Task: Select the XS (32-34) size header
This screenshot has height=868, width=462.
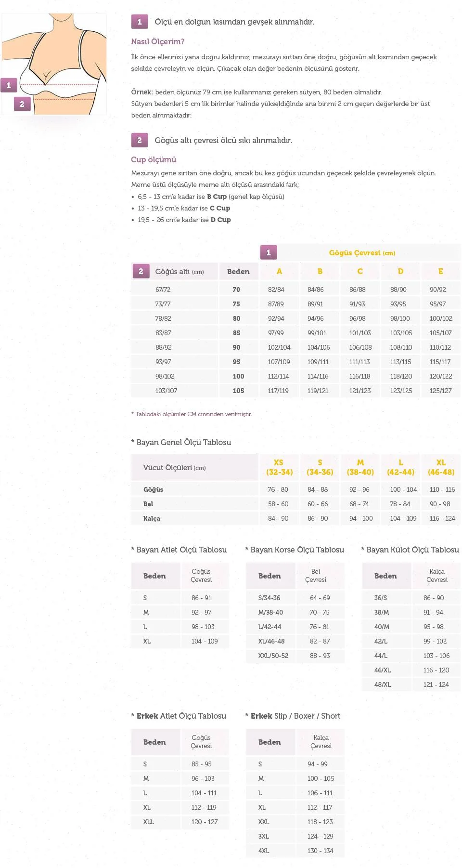Action: click(279, 467)
